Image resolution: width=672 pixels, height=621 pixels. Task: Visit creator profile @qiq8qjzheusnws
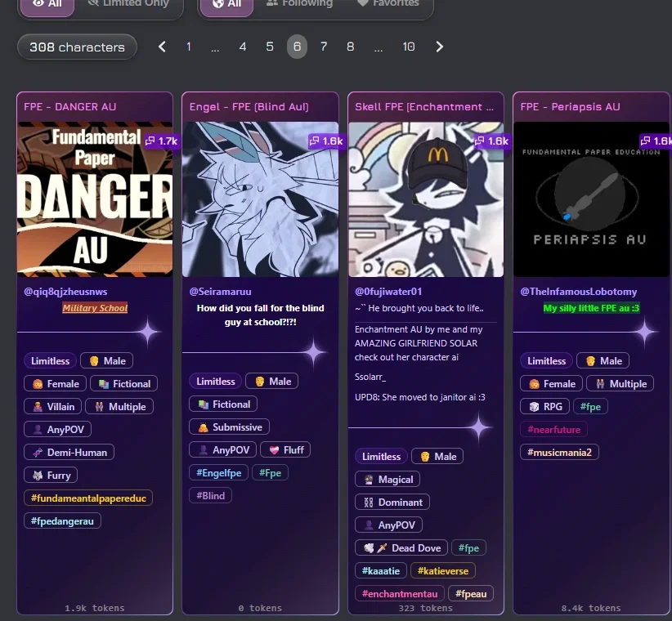tap(65, 292)
